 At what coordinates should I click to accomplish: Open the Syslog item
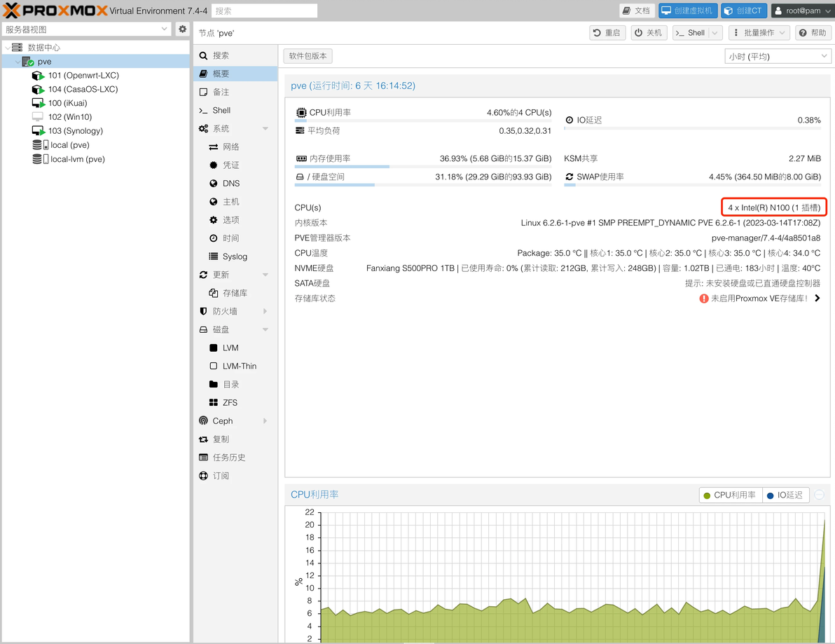(235, 256)
